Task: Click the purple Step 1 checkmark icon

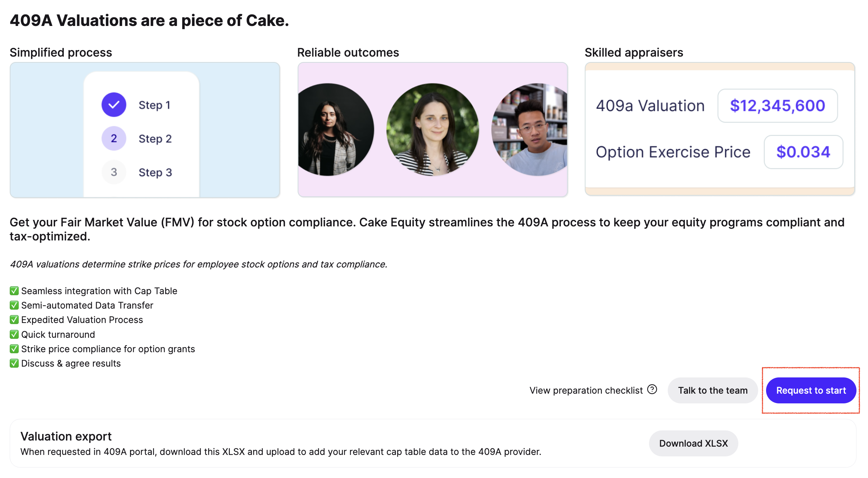Action: (114, 105)
